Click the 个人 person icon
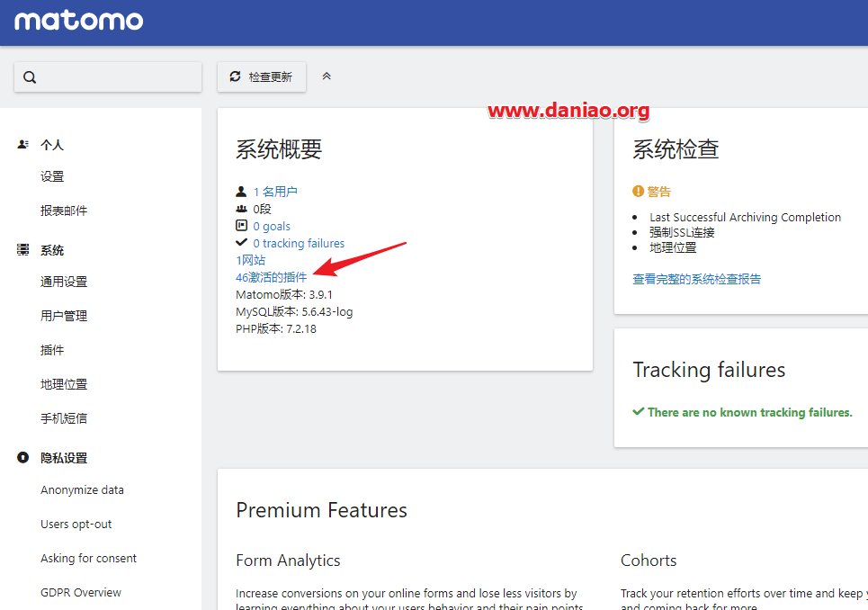 click(x=22, y=145)
